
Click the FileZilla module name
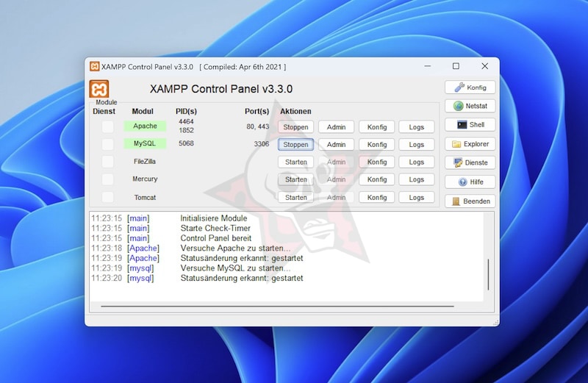145,161
